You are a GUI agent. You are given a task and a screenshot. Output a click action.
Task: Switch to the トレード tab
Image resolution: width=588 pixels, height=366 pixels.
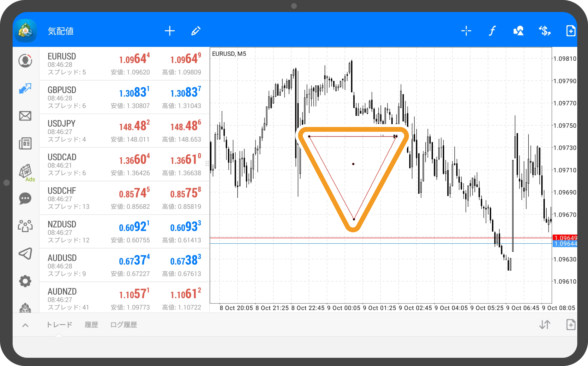59,325
